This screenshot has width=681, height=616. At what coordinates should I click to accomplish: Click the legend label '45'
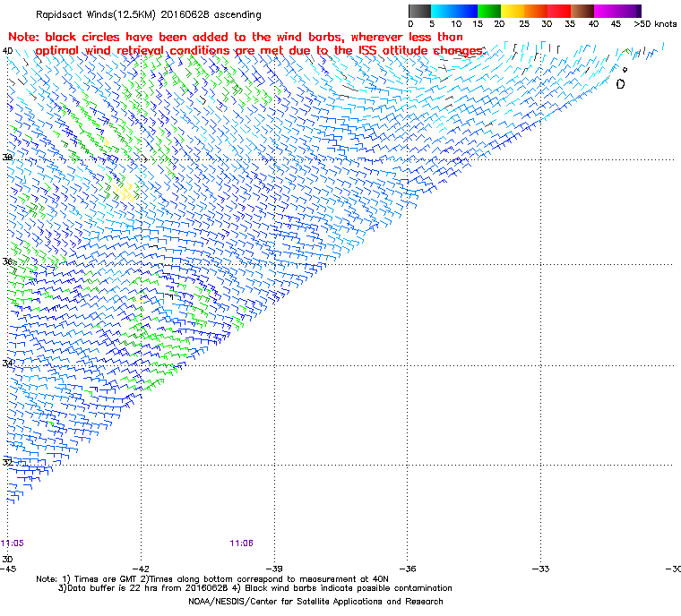pos(616,24)
